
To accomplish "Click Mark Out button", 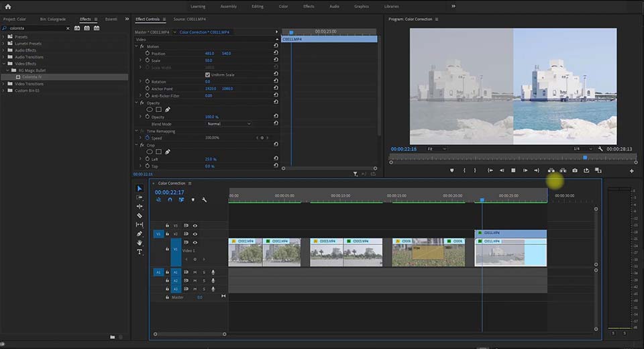I will (475, 170).
